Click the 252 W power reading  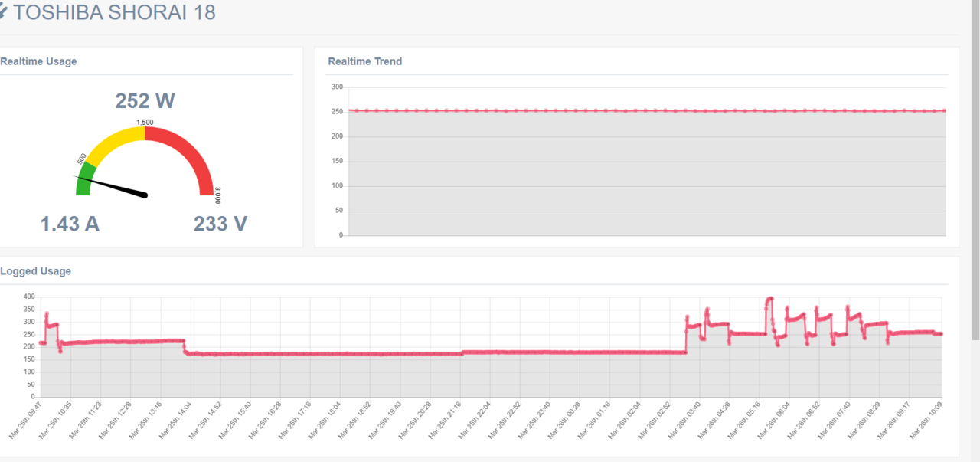[x=145, y=101]
